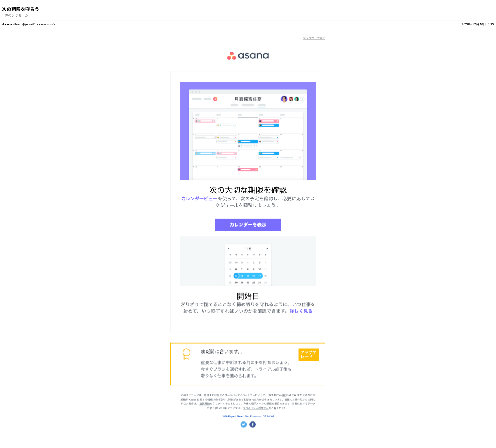Click the 開始日 heading

(248, 296)
